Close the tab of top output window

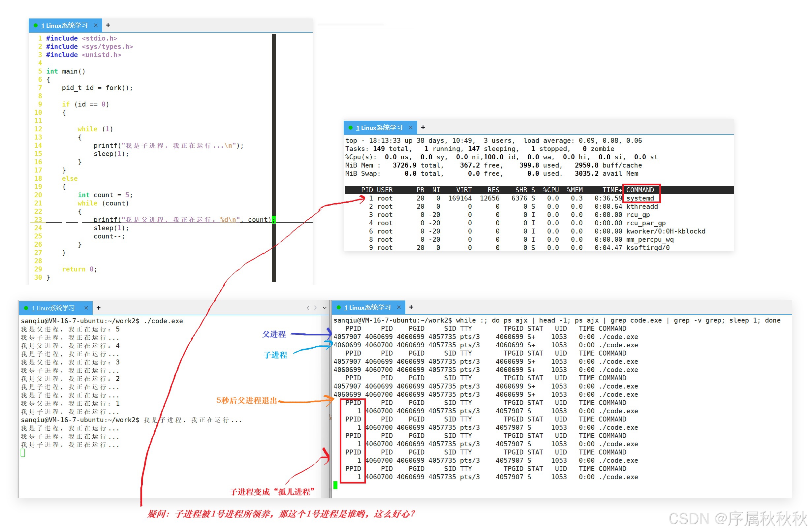(411, 128)
